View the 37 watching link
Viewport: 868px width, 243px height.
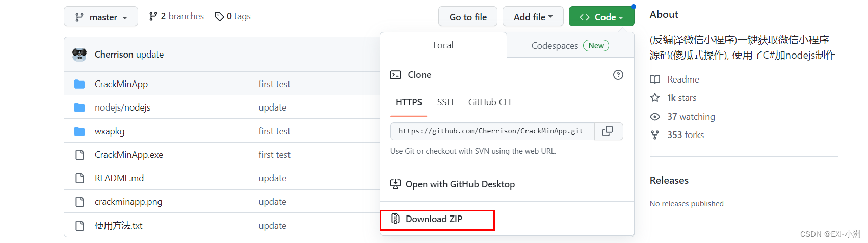coord(691,117)
